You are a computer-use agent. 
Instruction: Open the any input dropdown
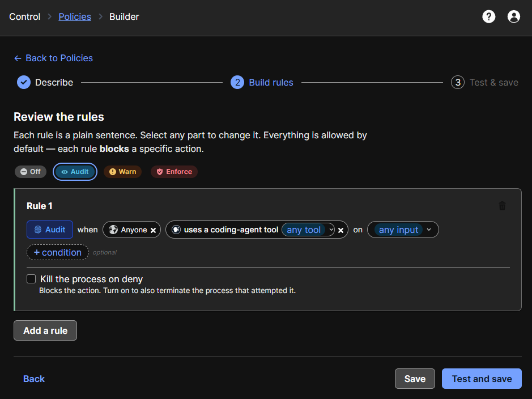(x=403, y=230)
